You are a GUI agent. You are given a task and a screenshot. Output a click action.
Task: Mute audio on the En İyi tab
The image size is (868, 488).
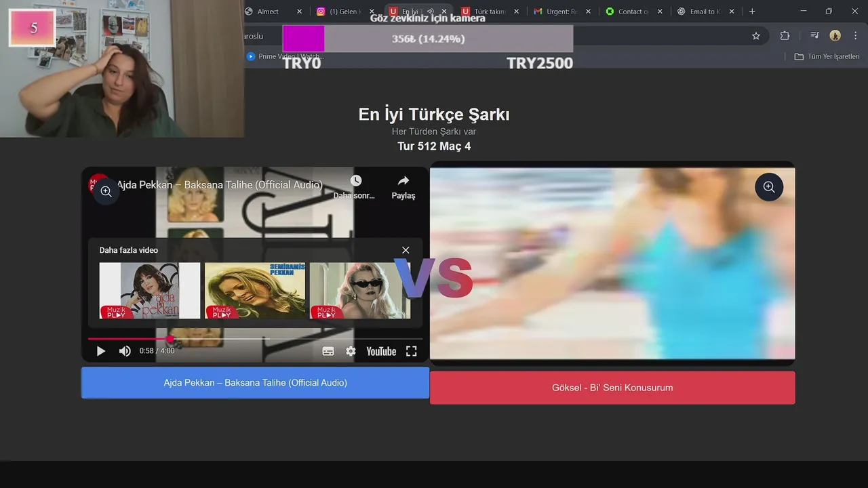430,12
